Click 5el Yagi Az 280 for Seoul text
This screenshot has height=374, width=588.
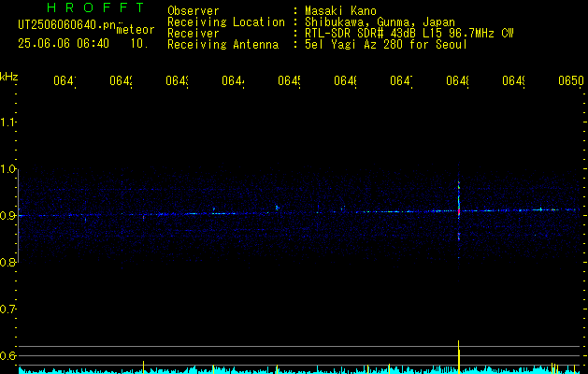(386, 45)
